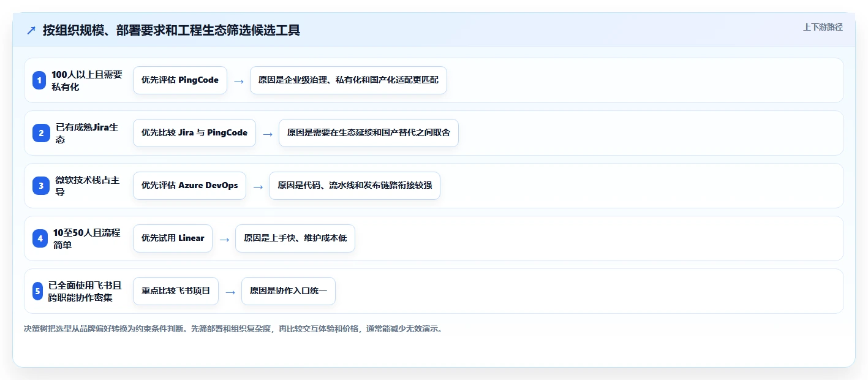The height and width of the screenshot is (380, 868).
Task: Click the condition text 已有成熟Jira生态
Action: [87, 133]
